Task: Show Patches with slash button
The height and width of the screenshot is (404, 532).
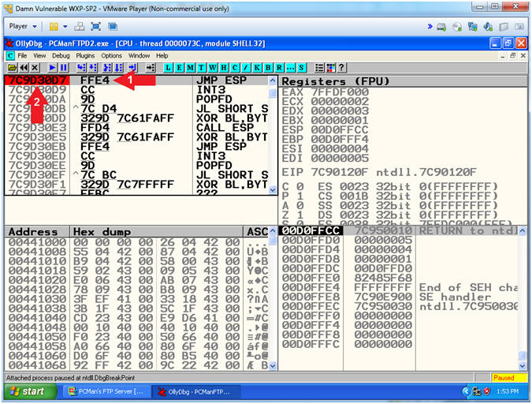Action: coord(246,68)
